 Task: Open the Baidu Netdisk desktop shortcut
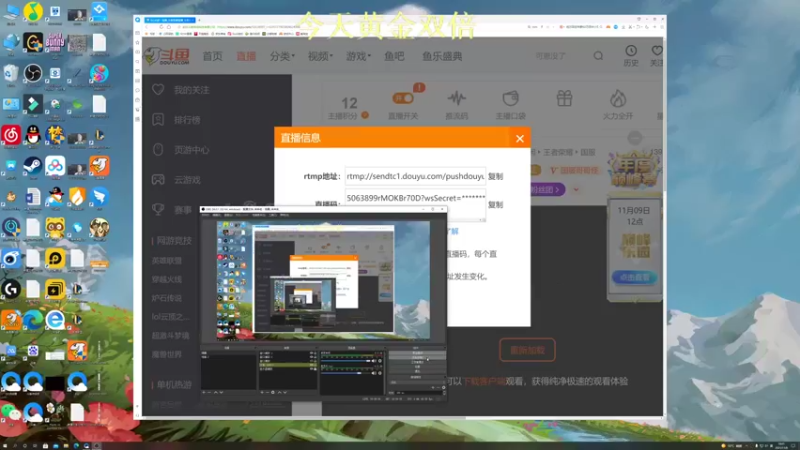click(x=55, y=166)
